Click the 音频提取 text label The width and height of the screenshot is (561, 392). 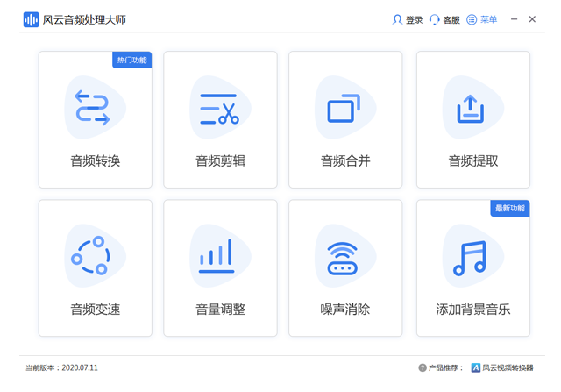pos(473,160)
